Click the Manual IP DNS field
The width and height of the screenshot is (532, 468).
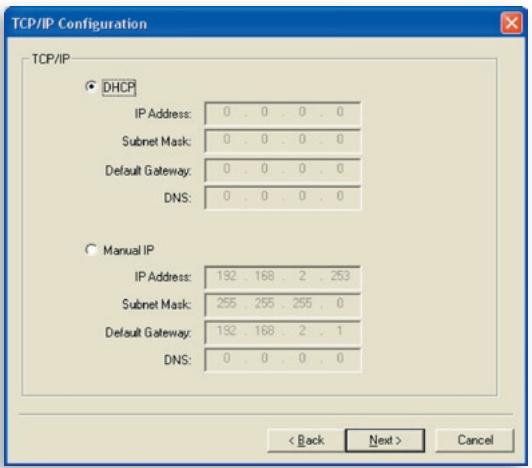click(283, 359)
